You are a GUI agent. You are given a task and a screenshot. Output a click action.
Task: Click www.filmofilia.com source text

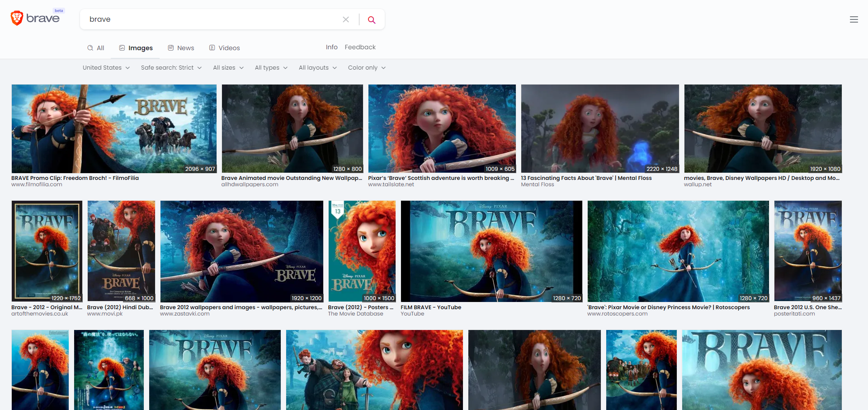pos(37,184)
